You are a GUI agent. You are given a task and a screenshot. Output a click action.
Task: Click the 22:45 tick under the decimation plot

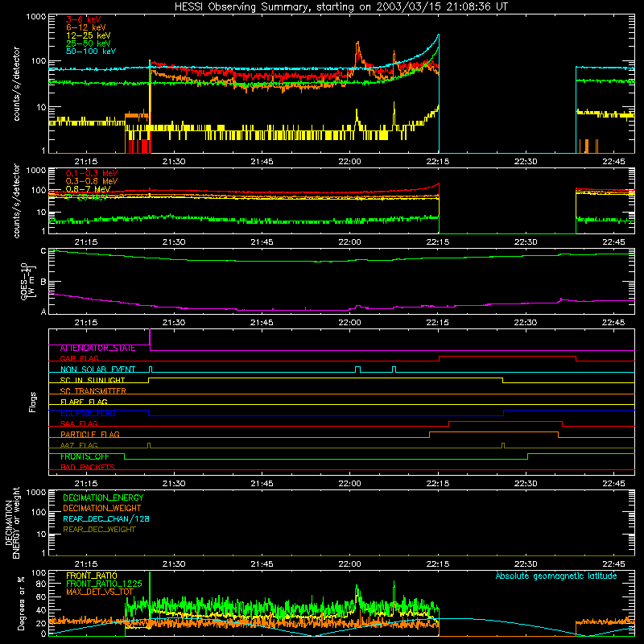613,564
